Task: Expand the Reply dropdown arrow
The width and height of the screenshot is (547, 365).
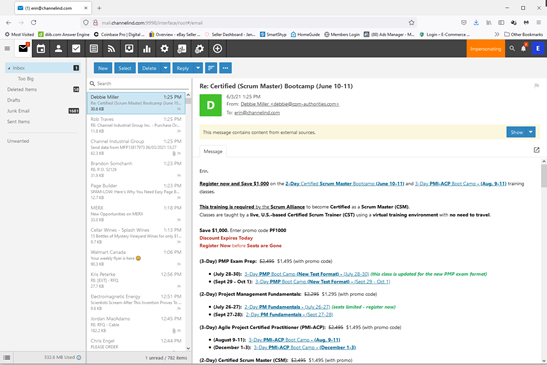Action: coord(198,68)
